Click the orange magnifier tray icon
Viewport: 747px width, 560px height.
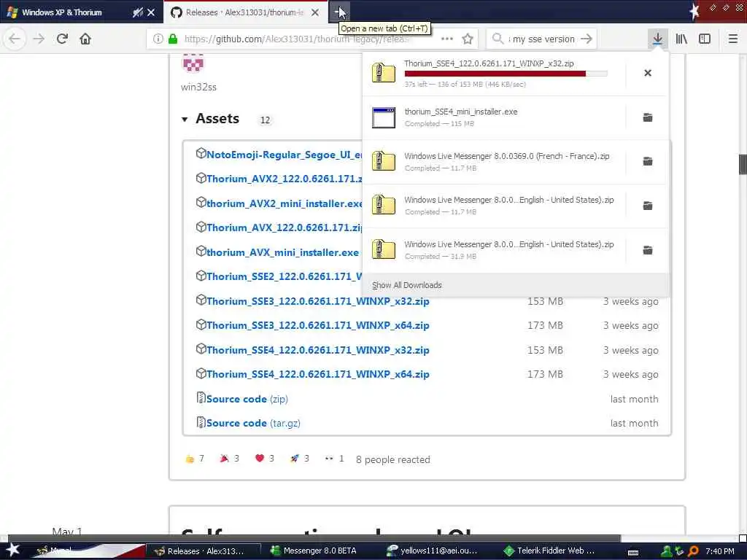(694, 551)
